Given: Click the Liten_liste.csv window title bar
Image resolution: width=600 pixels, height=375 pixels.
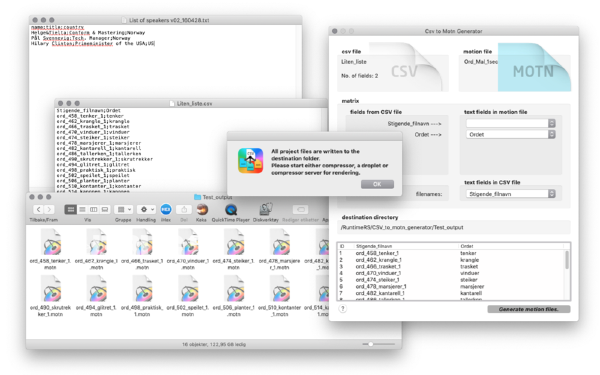Looking at the screenshot, I should (x=191, y=103).
